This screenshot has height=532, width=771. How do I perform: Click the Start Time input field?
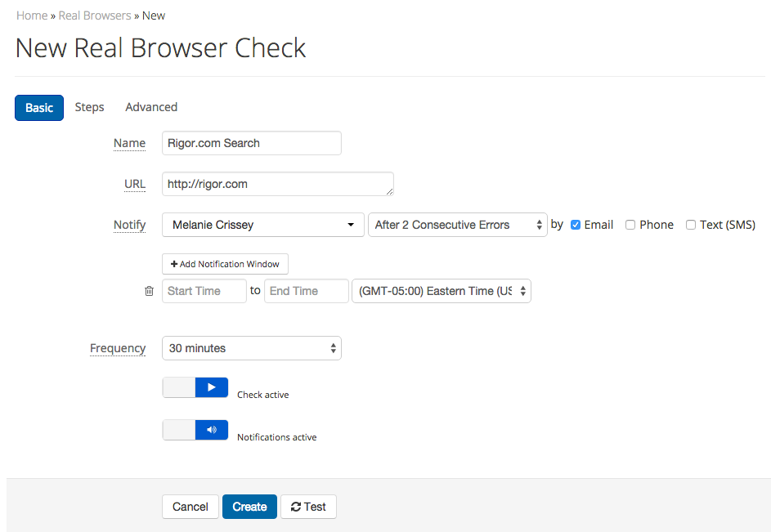(204, 291)
